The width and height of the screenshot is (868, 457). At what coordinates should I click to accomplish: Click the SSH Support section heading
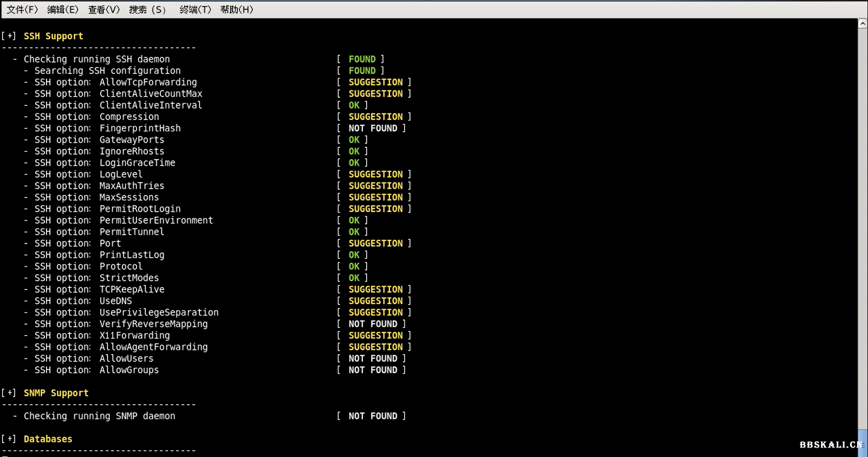pyautogui.click(x=53, y=36)
